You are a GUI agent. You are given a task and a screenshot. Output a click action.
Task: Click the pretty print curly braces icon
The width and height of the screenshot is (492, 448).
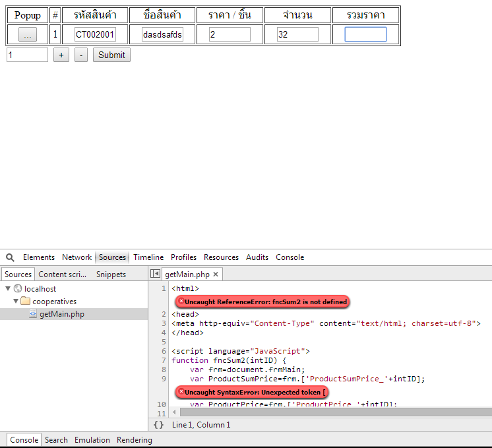tap(158, 425)
